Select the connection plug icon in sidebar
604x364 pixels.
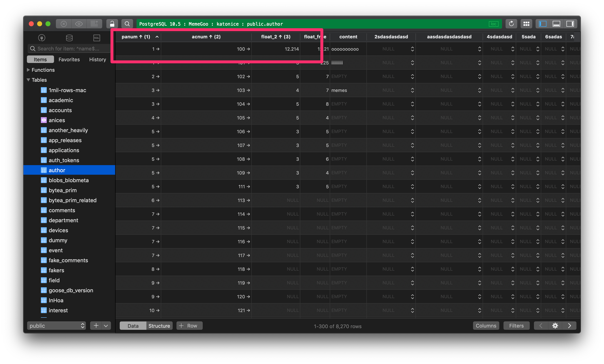pyautogui.click(x=42, y=38)
